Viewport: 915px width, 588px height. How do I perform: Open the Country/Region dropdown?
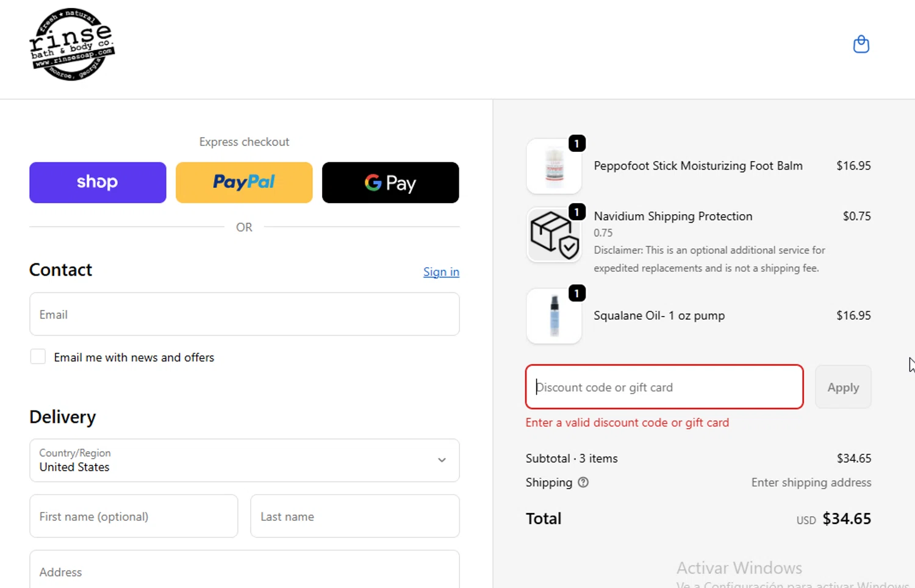tap(244, 461)
